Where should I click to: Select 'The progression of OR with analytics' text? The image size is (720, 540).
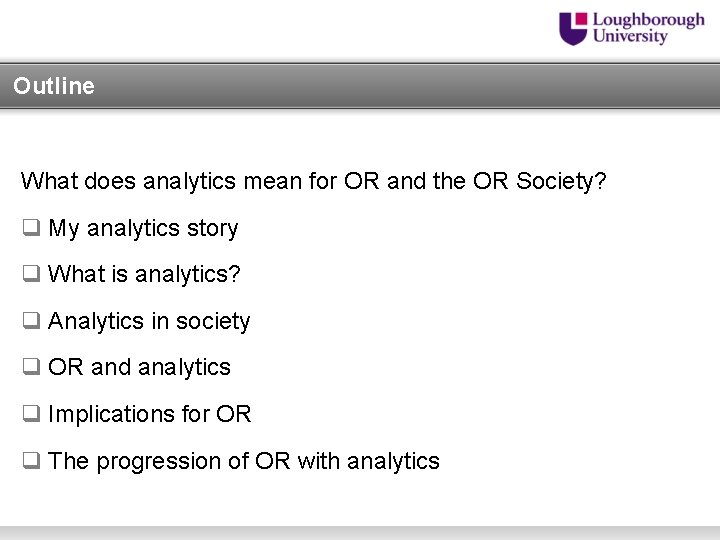pyautogui.click(x=243, y=461)
